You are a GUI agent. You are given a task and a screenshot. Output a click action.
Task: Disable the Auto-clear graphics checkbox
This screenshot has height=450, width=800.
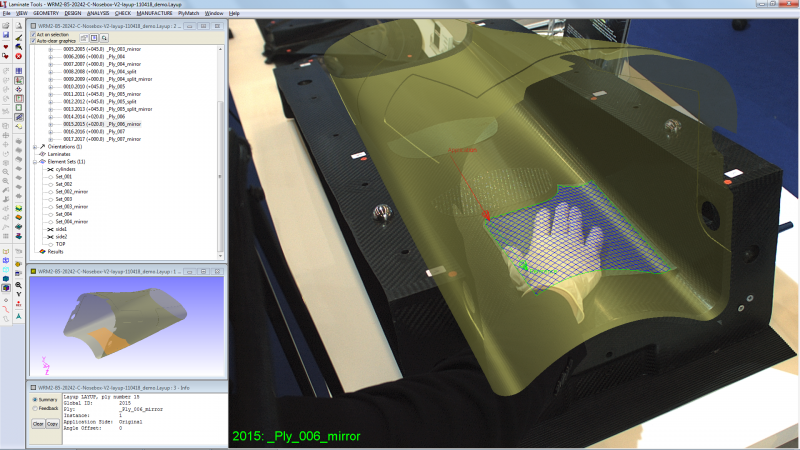point(34,40)
